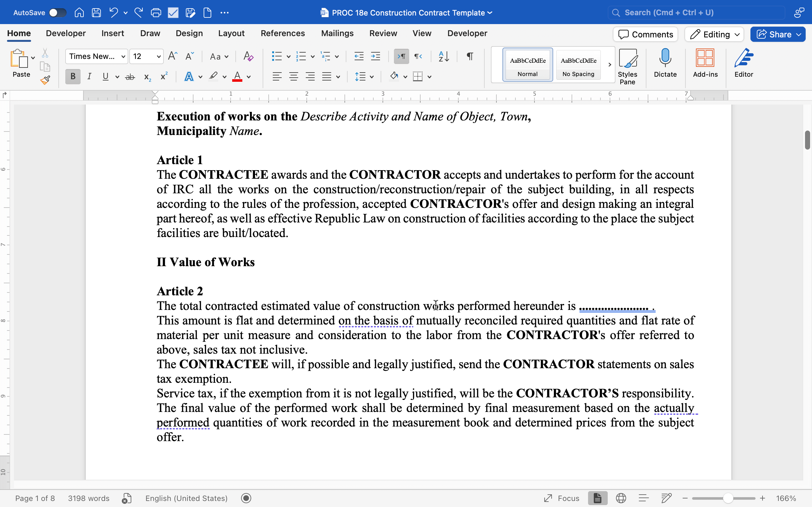This screenshot has width=812, height=507.
Task: Click the zoom slider handle
Action: coord(727,498)
